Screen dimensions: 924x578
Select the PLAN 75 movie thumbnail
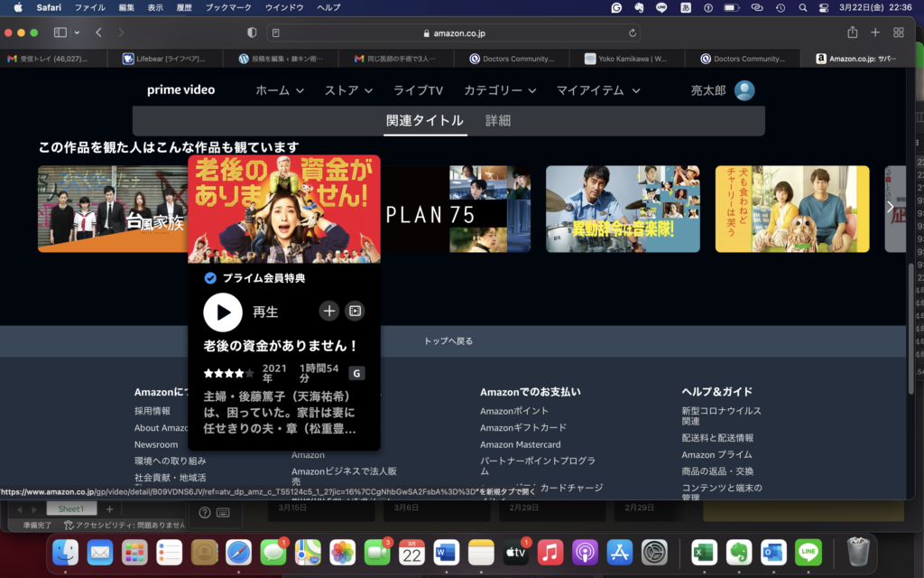coord(456,210)
